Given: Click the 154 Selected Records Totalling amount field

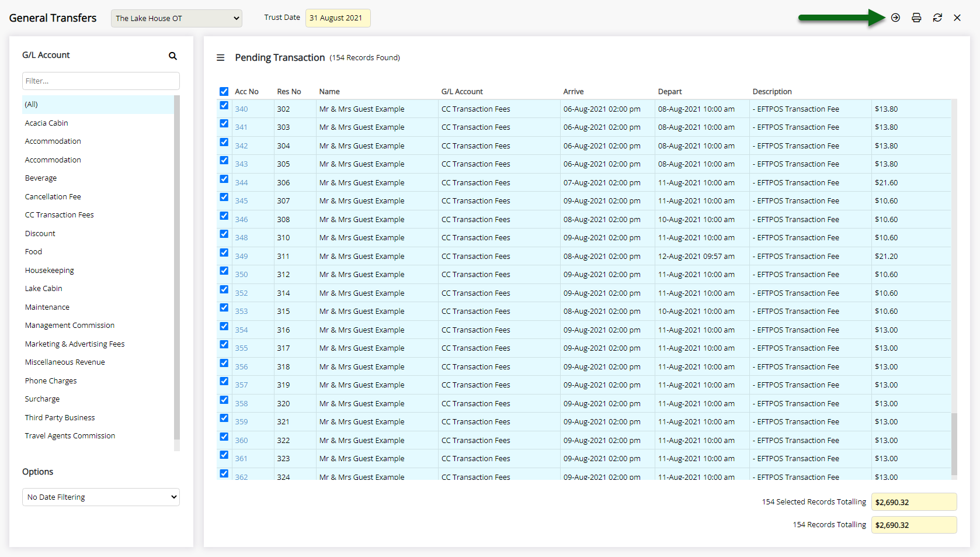Looking at the screenshot, I should pos(914,502).
